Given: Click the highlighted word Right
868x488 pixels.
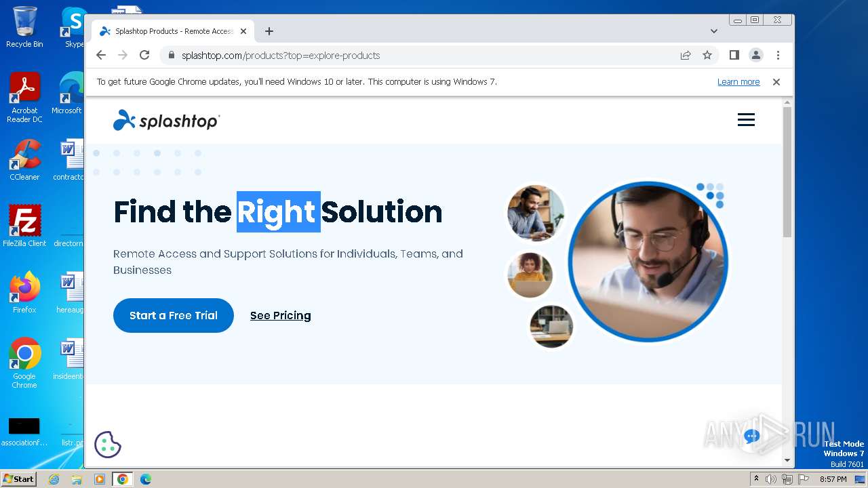Looking at the screenshot, I should [x=278, y=211].
